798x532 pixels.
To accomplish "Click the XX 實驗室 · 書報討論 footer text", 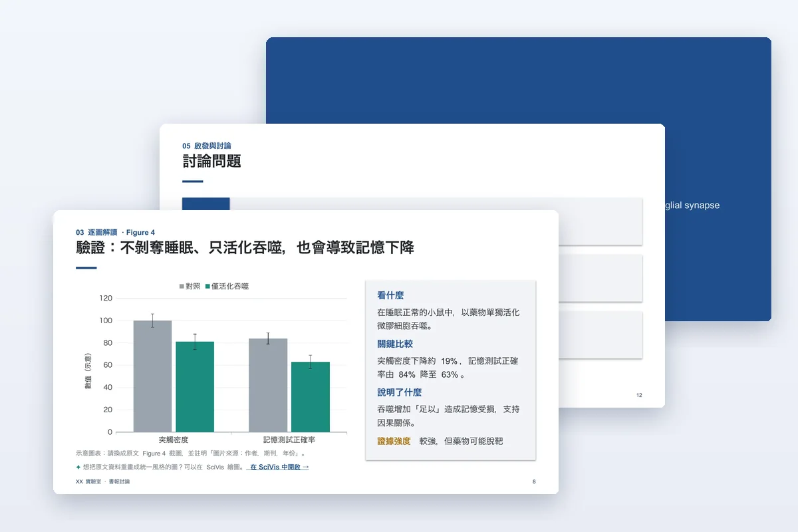I will pos(103,481).
